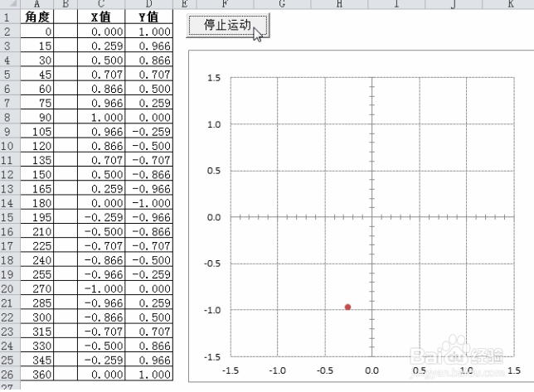
Task: Select X value cell in row 20
Action: click(x=101, y=289)
